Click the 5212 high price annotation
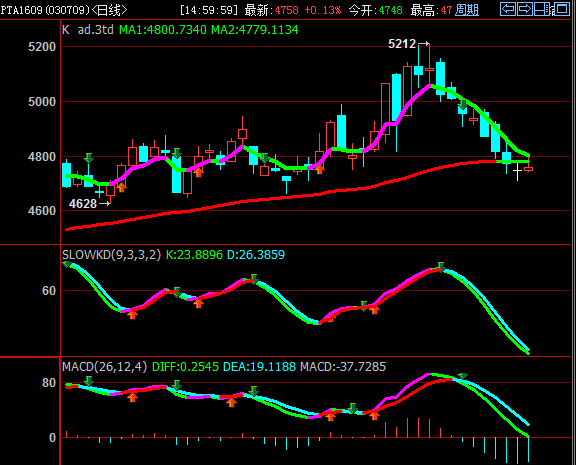The width and height of the screenshot is (576, 465). pos(402,44)
